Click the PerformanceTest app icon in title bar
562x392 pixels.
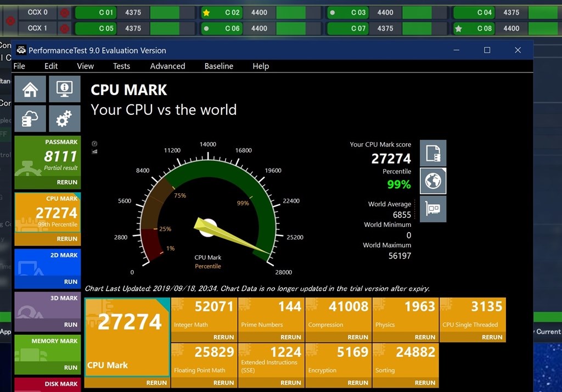click(21, 50)
